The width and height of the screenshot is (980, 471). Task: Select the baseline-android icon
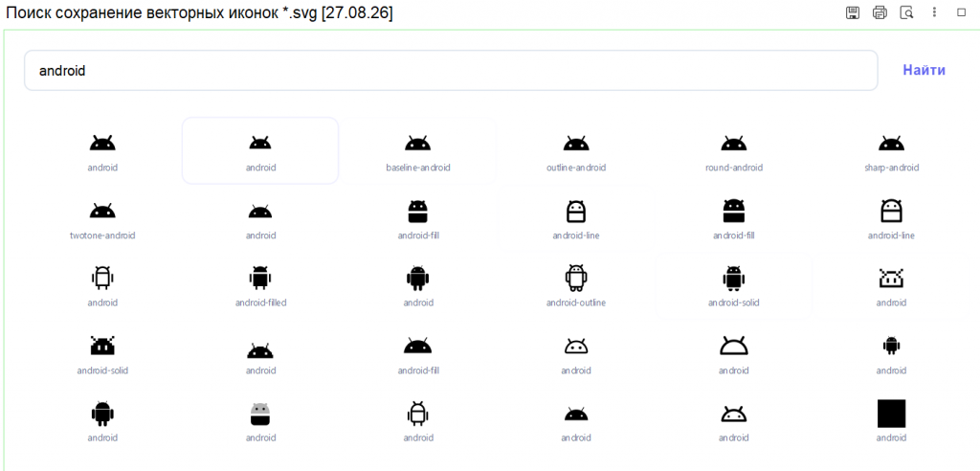click(x=418, y=144)
